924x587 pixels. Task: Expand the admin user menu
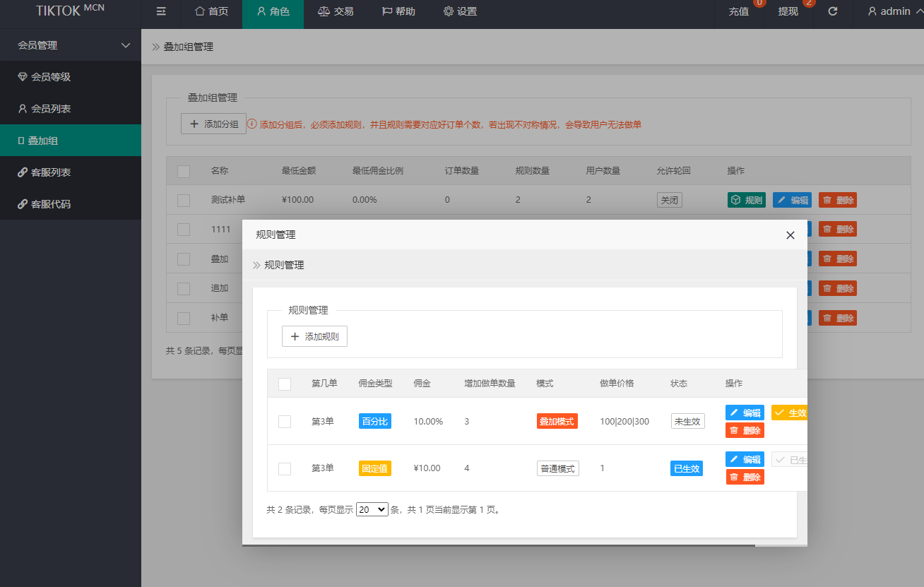click(x=894, y=11)
